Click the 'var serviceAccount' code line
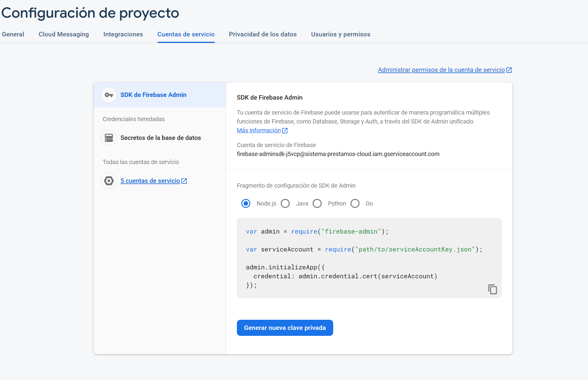 pos(364,249)
